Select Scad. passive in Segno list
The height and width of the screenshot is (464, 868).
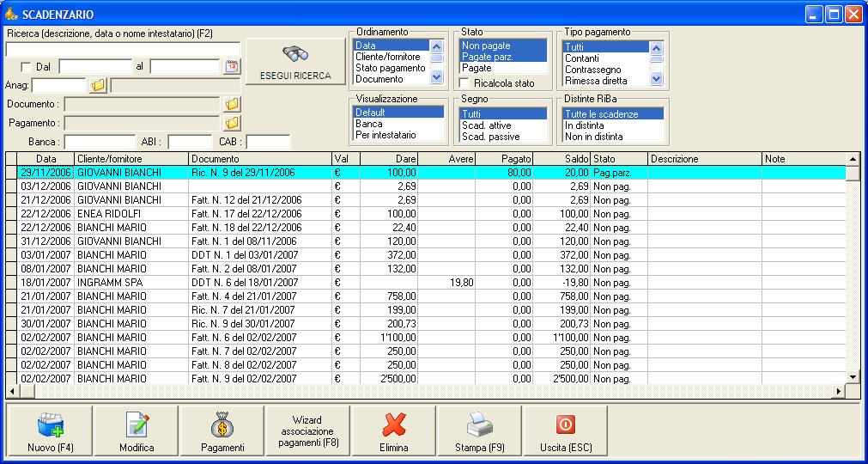point(503,137)
